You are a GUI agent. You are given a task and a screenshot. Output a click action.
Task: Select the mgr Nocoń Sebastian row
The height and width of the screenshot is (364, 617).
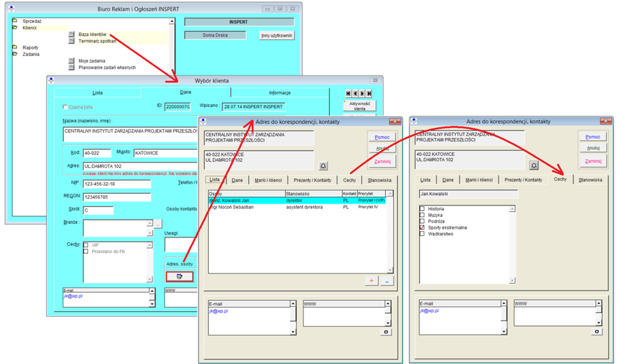point(297,207)
